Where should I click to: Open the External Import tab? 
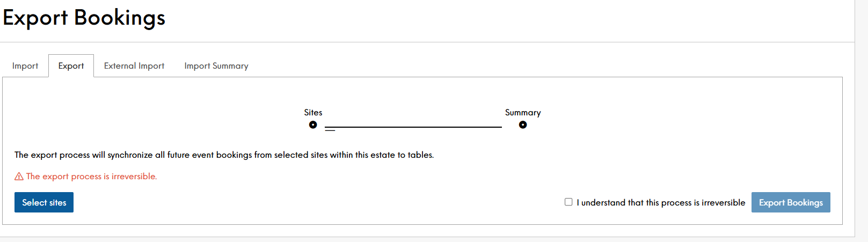tap(134, 66)
